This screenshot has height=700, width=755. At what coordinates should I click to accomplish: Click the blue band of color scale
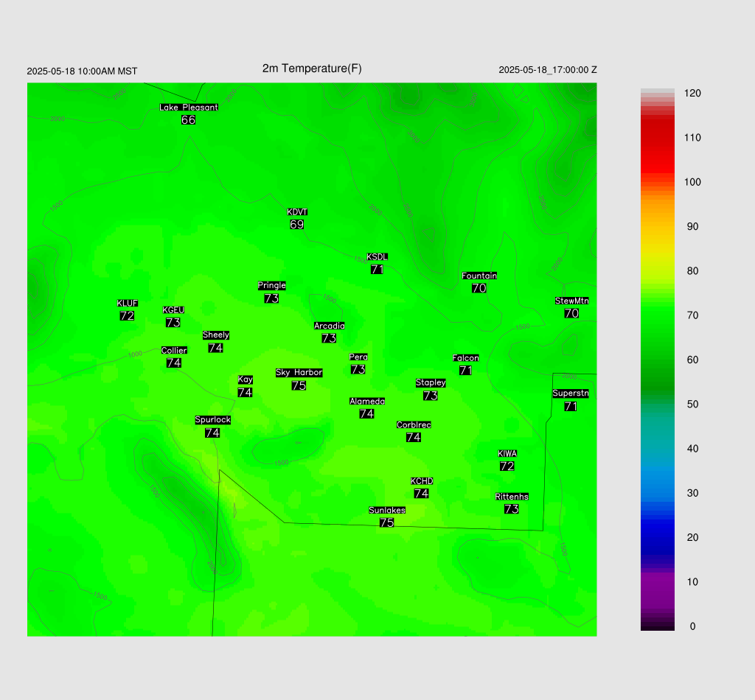(657, 529)
